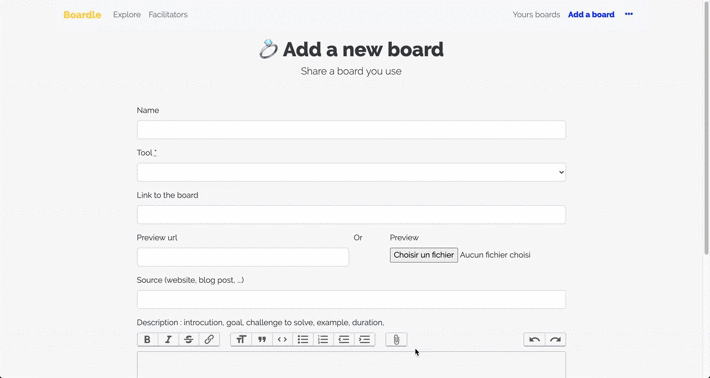Undo last edit in description
The width and height of the screenshot is (710, 378).
[534, 340]
